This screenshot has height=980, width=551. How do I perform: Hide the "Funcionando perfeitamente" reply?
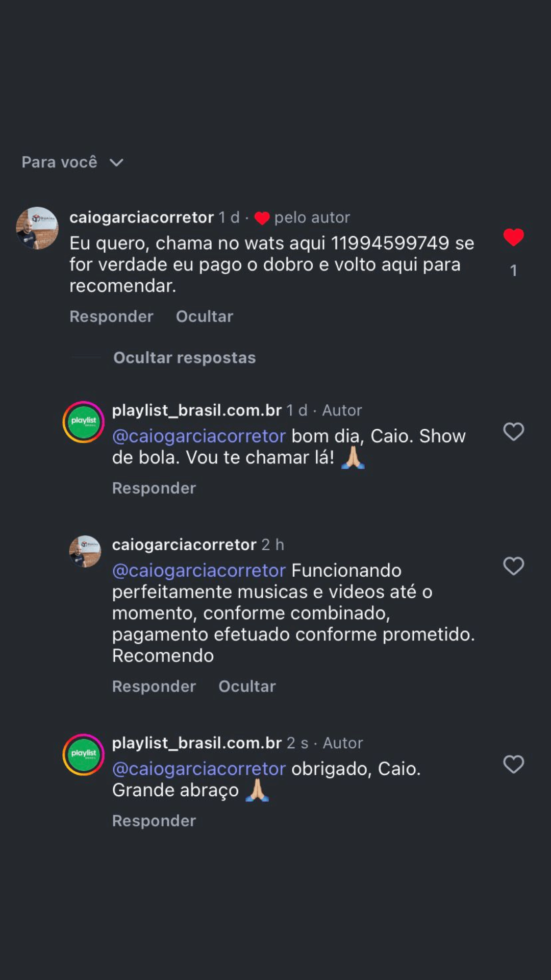[247, 687]
